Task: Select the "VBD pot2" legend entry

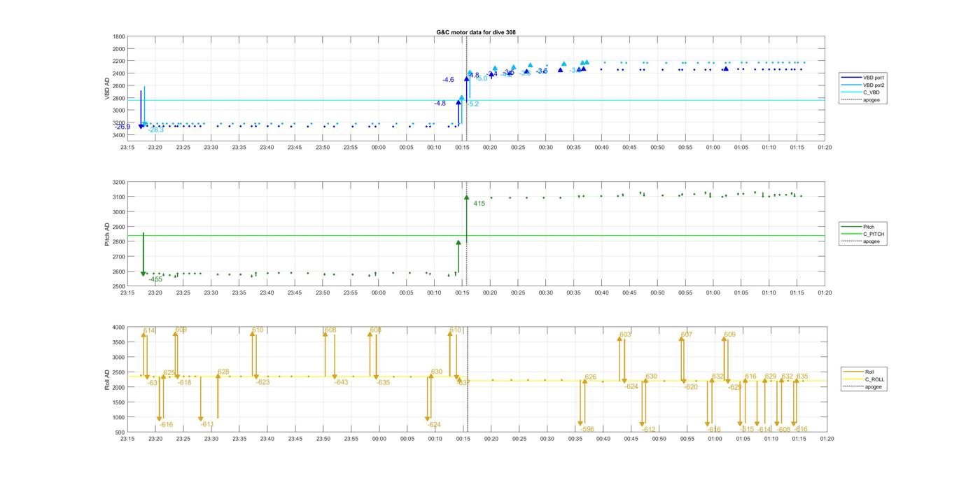Action: click(863, 85)
